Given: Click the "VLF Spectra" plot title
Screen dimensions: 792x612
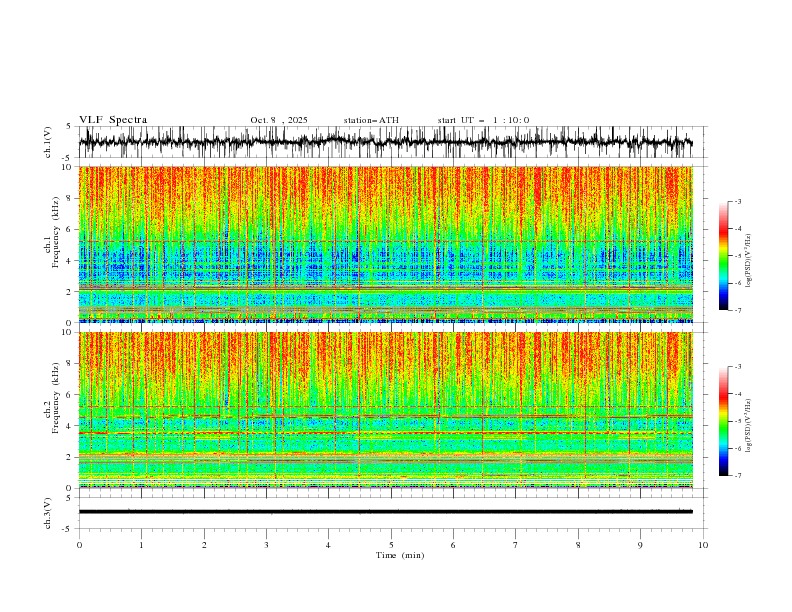Looking at the screenshot, I should pyautogui.click(x=113, y=120).
